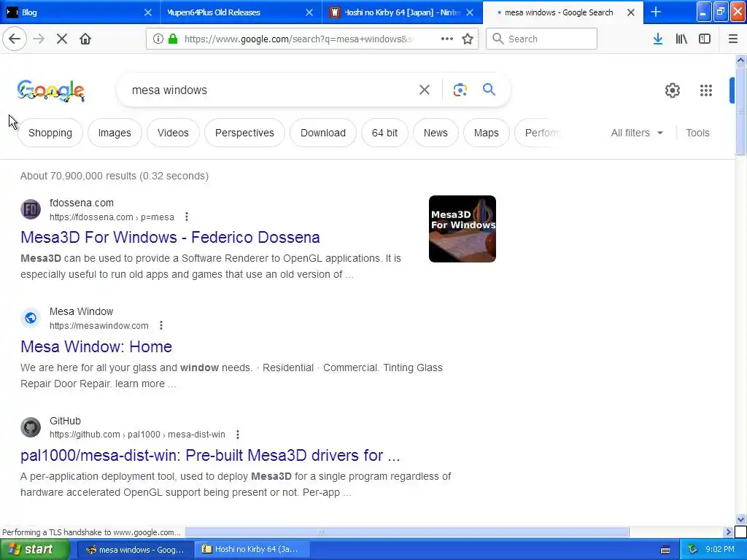The image size is (747, 560).
Task: Click the GitHub favicon in results
Action: point(31,427)
